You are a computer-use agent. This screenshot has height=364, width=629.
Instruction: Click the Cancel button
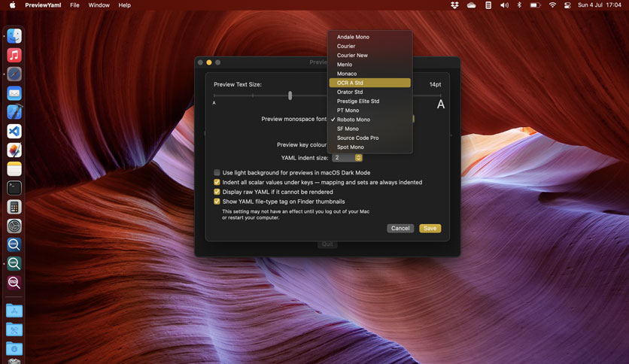coord(400,228)
